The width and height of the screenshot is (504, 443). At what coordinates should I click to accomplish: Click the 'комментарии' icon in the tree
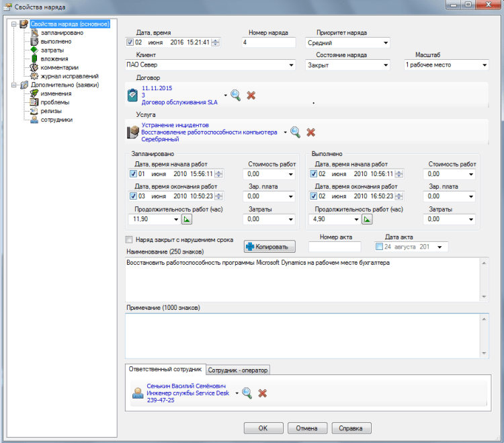click(34, 67)
